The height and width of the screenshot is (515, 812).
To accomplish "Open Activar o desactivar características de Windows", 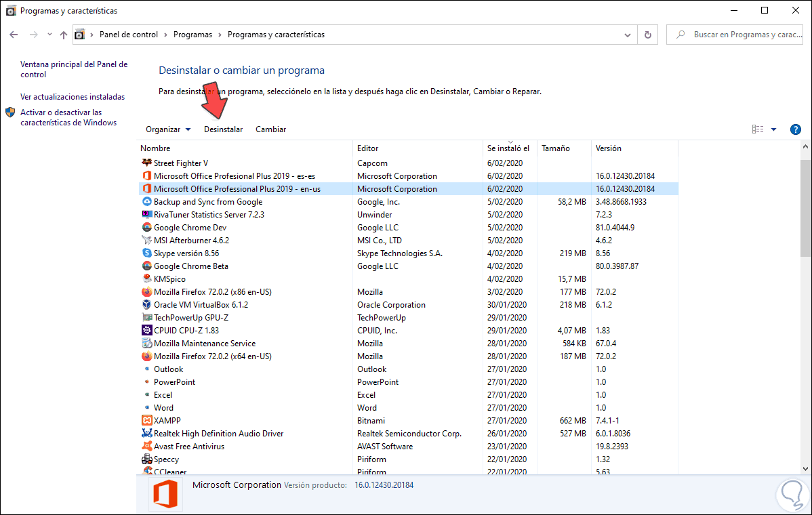I will (68, 117).
